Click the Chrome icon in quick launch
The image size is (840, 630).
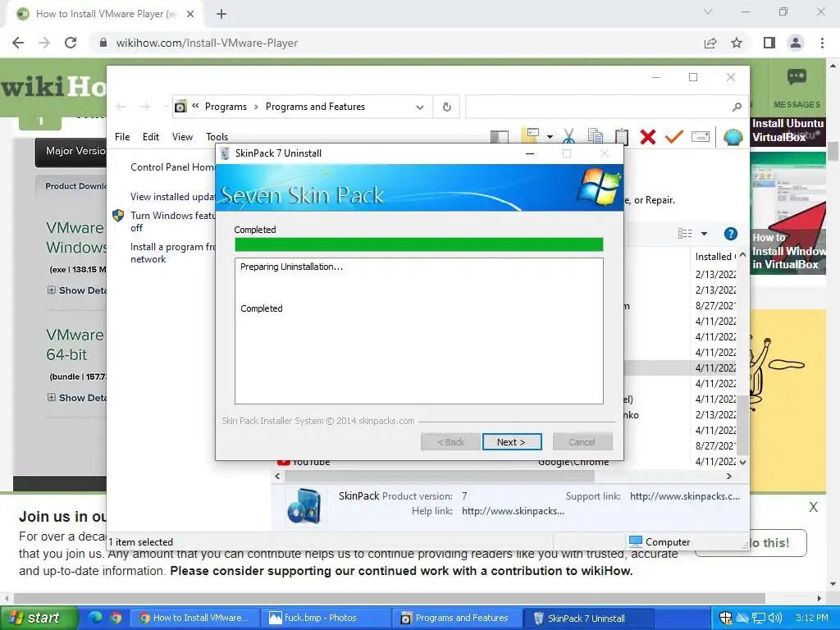click(116, 618)
